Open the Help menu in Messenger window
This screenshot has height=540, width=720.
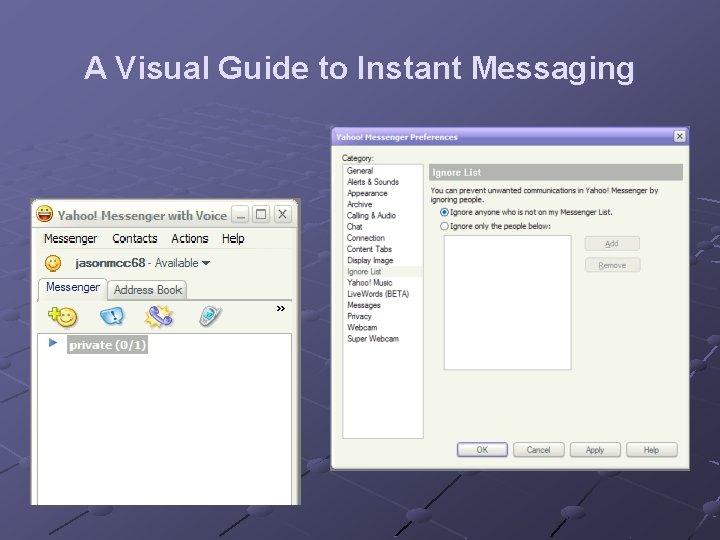[x=233, y=239]
